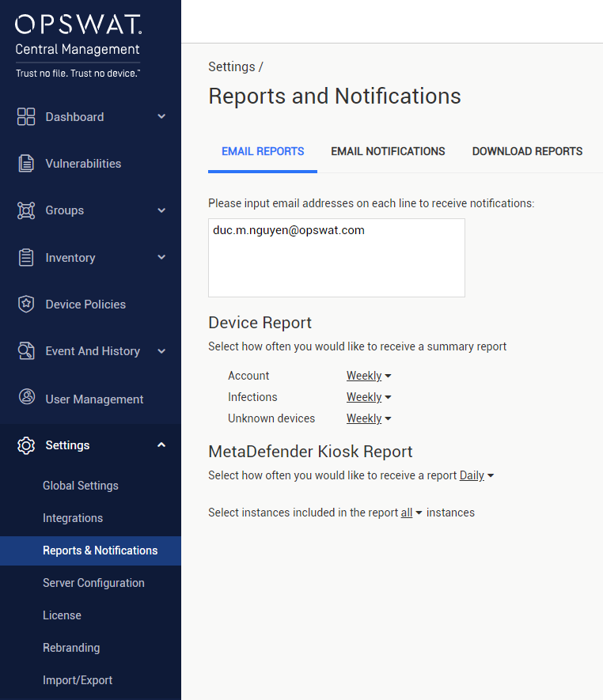Expand the Dashboard menu chevron

[x=161, y=116]
